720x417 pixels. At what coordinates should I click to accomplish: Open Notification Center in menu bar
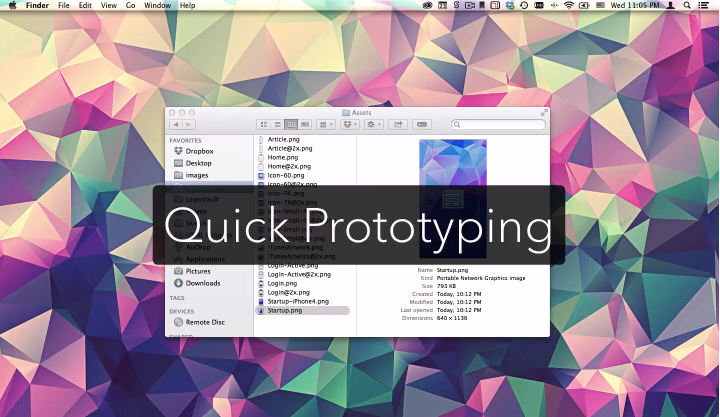click(703, 6)
